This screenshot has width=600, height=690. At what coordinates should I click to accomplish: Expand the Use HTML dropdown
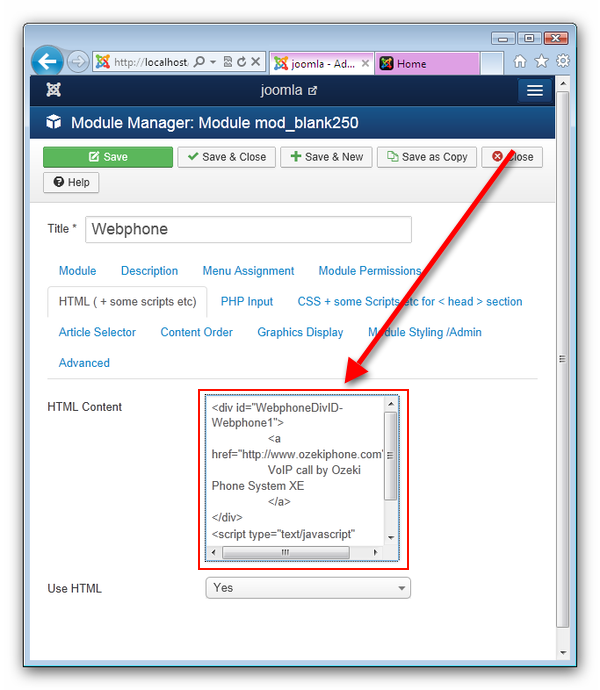[308, 588]
